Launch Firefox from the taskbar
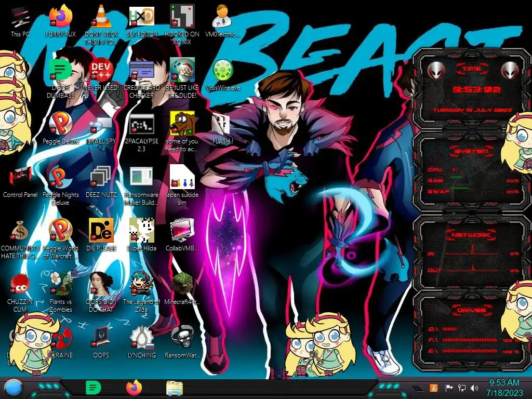The height and width of the screenshot is (399, 532). tap(134, 388)
